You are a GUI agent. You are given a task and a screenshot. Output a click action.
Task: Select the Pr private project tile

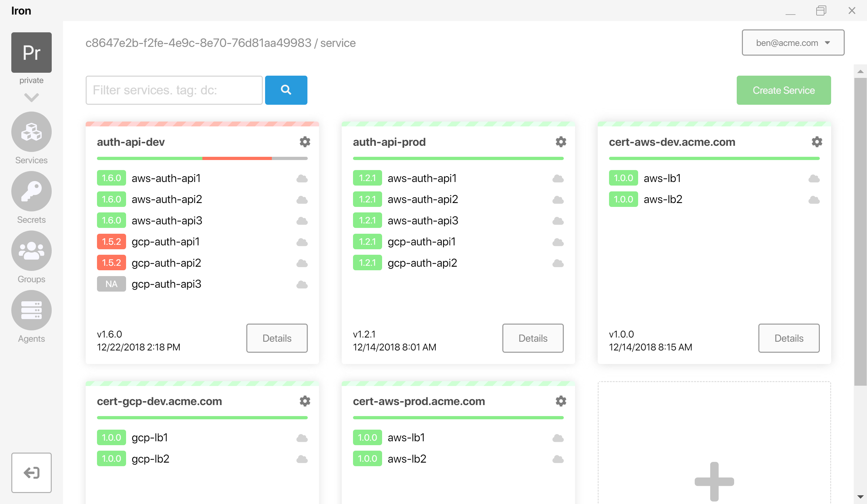tap(31, 52)
